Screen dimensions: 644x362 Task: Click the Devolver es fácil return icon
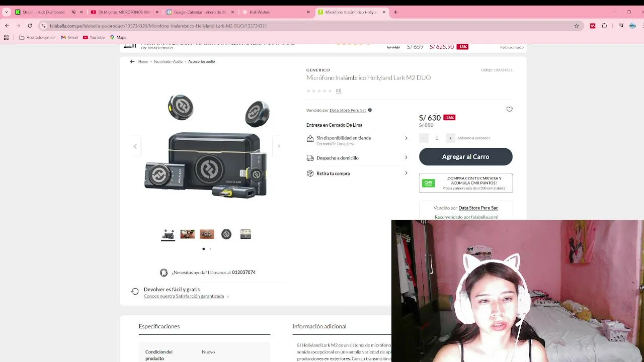(134, 292)
